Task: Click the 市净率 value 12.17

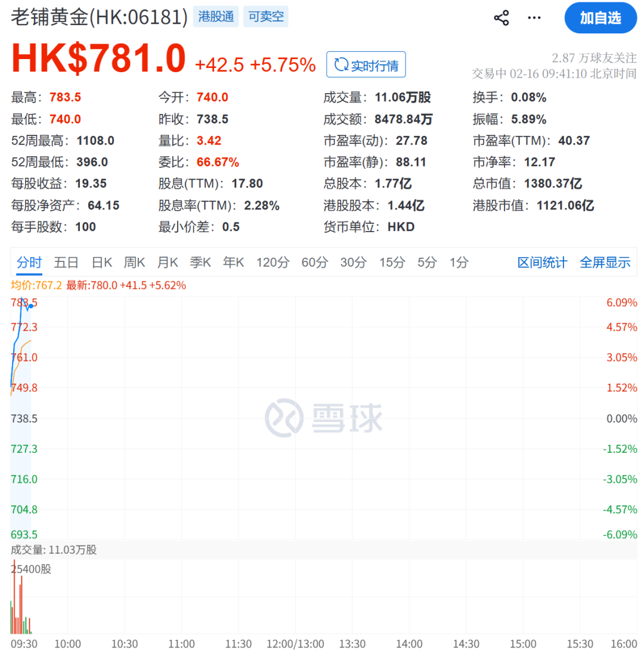Action: 540,162
